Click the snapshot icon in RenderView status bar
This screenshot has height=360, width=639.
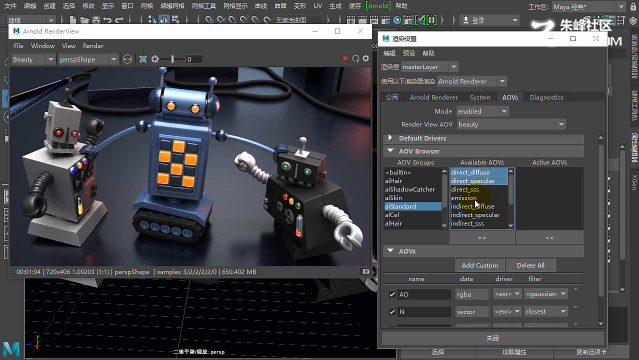coord(366,272)
